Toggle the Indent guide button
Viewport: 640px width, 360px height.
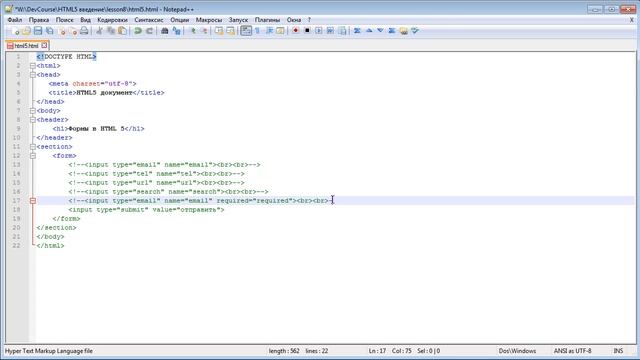(269, 31)
